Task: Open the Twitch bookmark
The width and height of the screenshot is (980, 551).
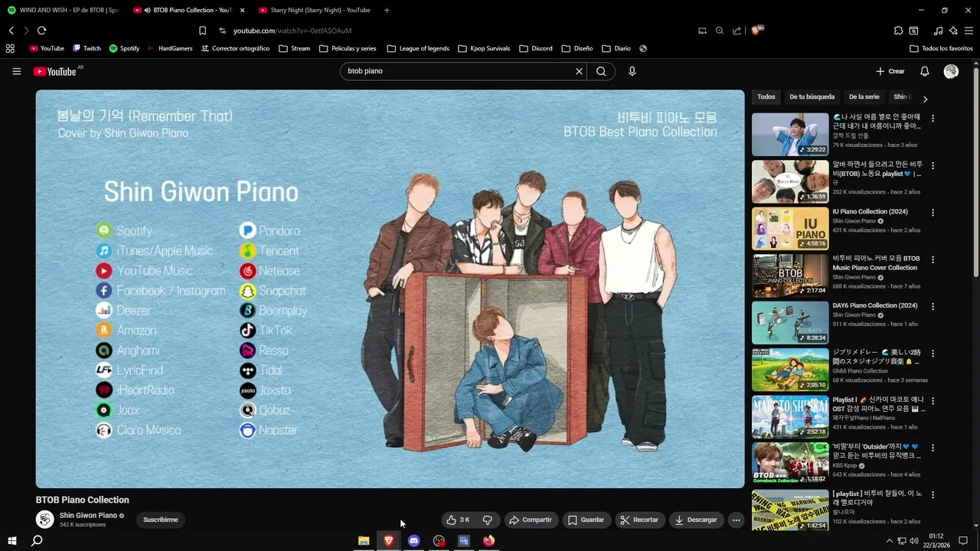Action: click(87, 48)
